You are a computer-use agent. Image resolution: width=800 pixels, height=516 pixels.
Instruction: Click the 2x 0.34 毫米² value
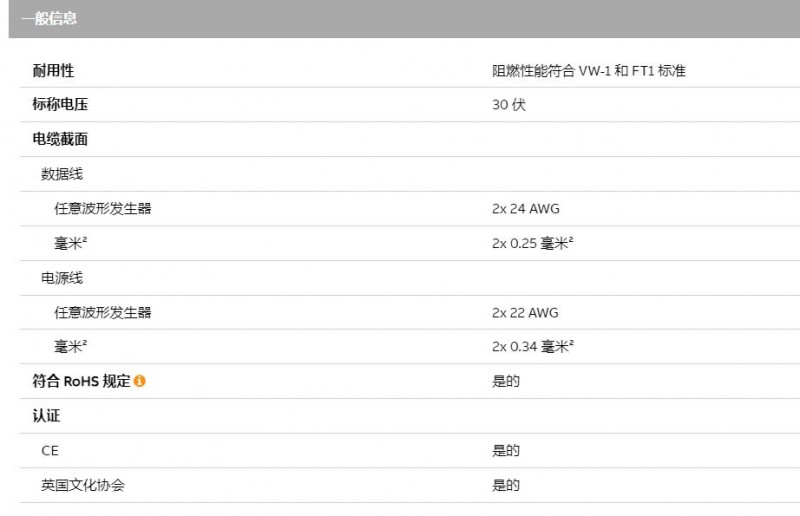pyautogui.click(x=532, y=347)
